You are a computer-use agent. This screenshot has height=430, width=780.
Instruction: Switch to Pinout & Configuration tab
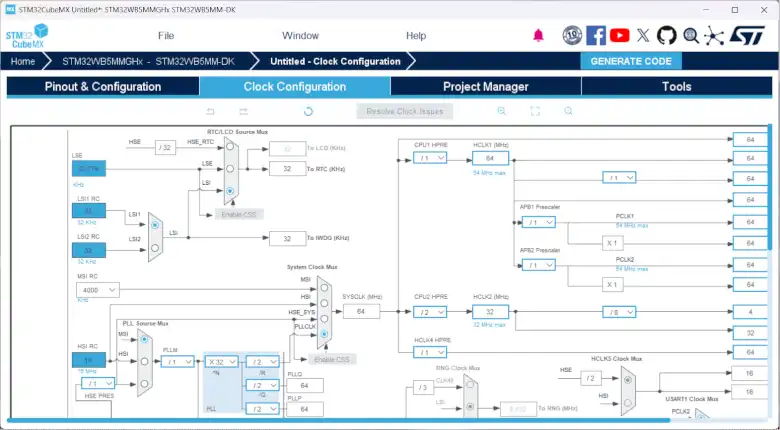coord(103,87)
